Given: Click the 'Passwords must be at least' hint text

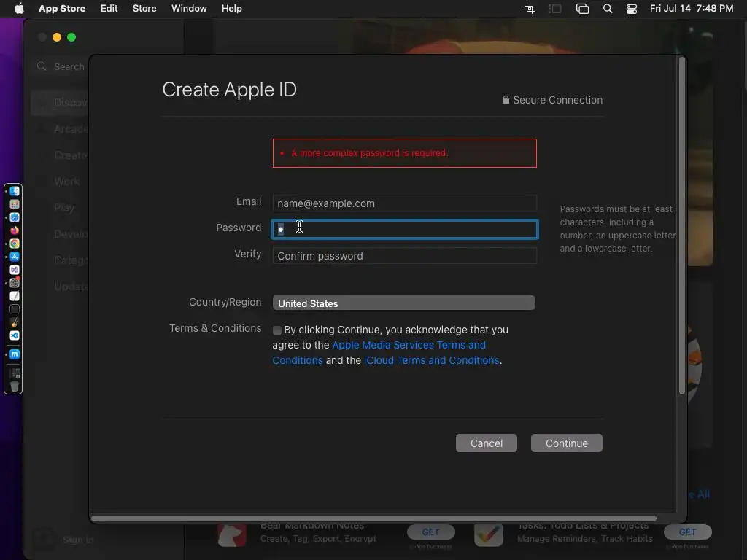Looking at the screenshot, I should coord(618,228).
